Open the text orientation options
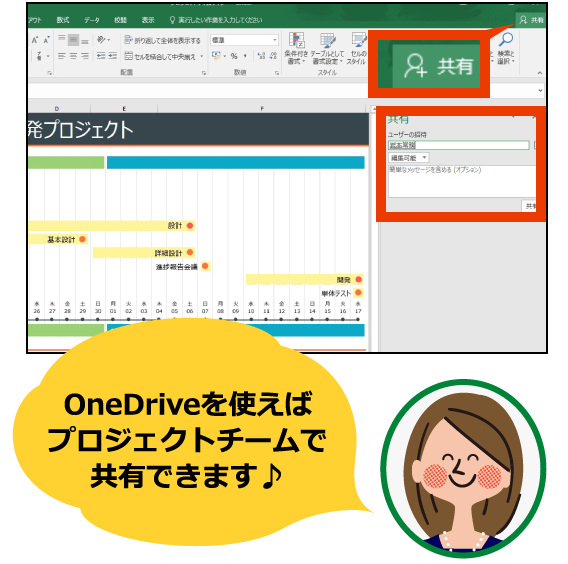Viewport: 568px width, 564px height. 103,39
